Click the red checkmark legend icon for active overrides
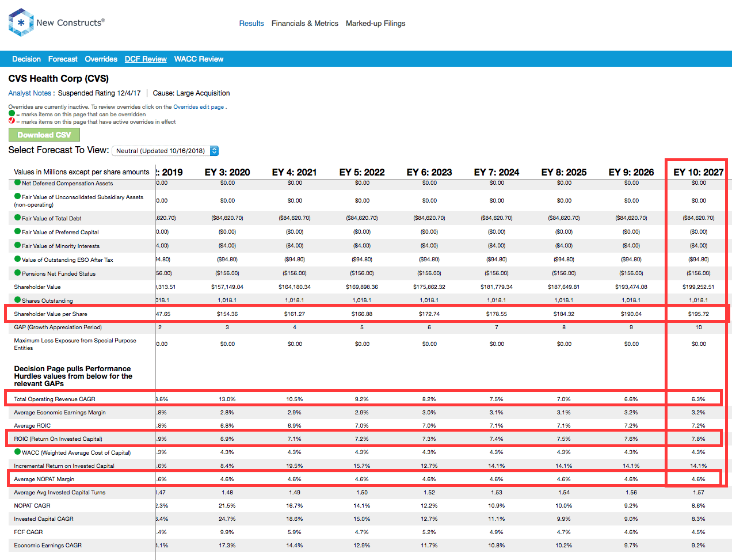The width and height of the screenshot is (732, 560). pos(12,121)
